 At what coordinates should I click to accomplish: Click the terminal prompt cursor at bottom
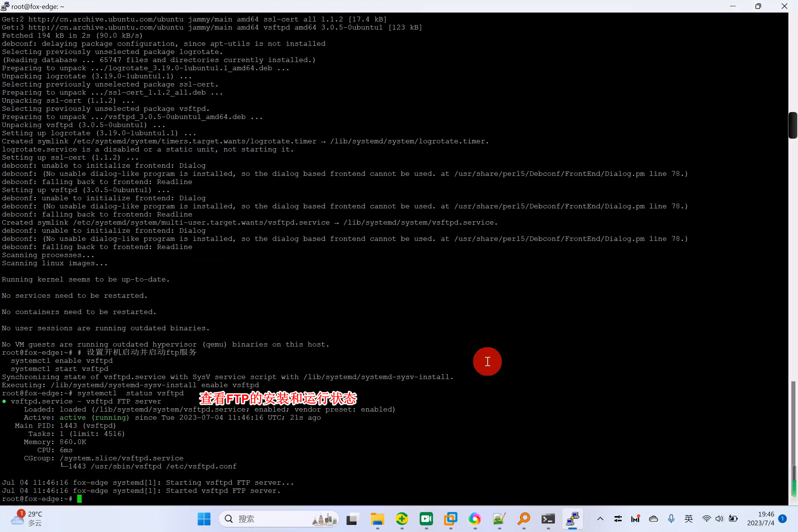click(79, 499)
